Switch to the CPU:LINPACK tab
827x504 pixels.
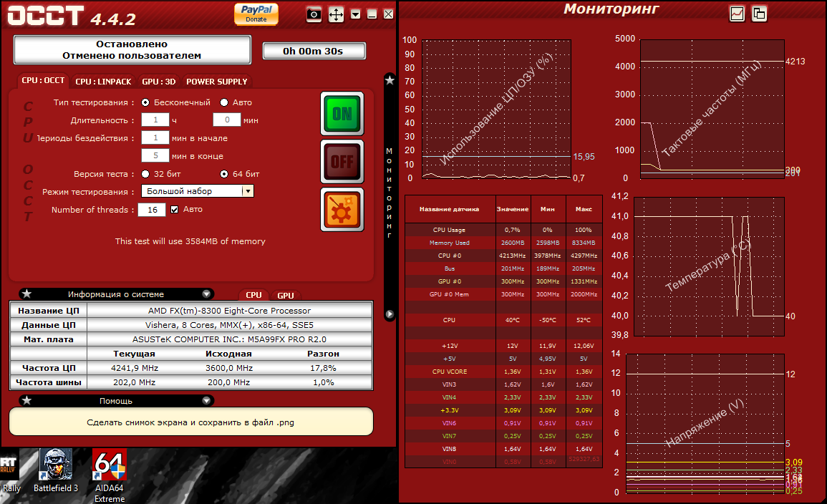coord(103,82)
